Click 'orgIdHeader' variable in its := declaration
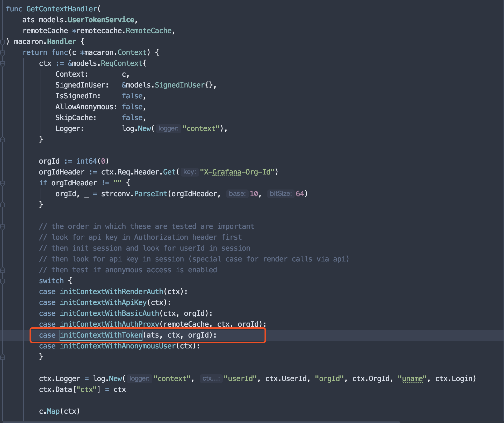504x423 pixels. [62, 172]
